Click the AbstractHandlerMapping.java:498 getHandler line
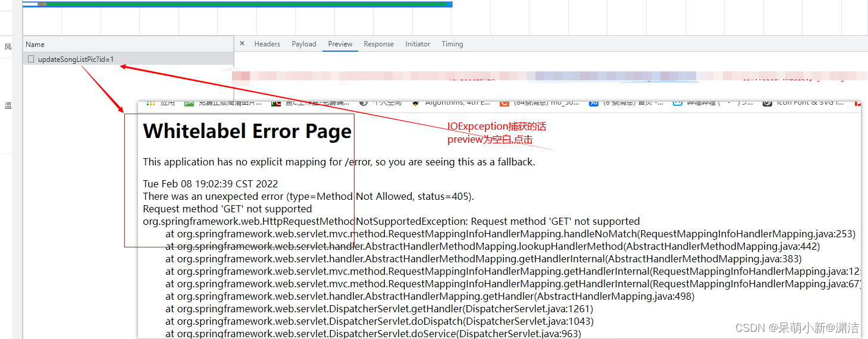This screenshot has width=868, height=339. 430,296
